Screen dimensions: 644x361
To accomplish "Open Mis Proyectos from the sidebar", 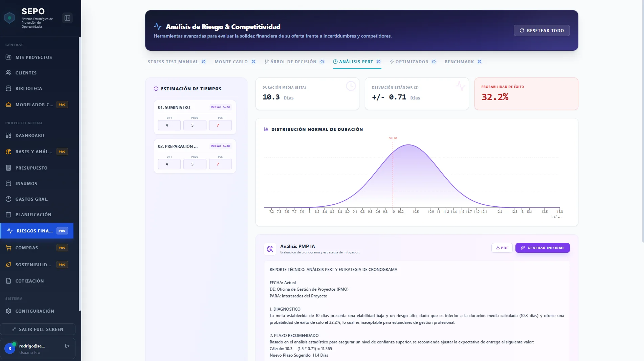I will pos(34,57).
